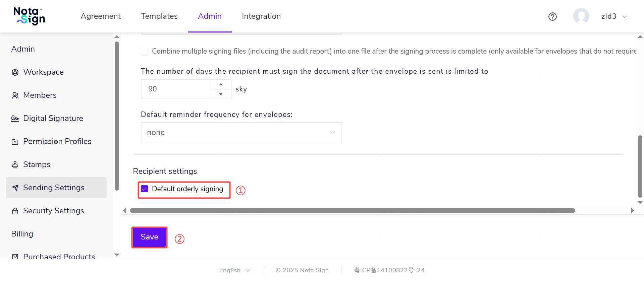Click the Permission Profiles icon
This screenshot has width=644, height=281.
(15, 142)
